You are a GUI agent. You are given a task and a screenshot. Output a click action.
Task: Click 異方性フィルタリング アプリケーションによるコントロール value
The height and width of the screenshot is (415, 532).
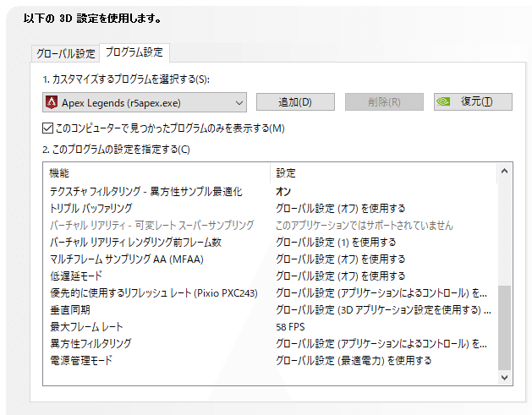[381, 344]
